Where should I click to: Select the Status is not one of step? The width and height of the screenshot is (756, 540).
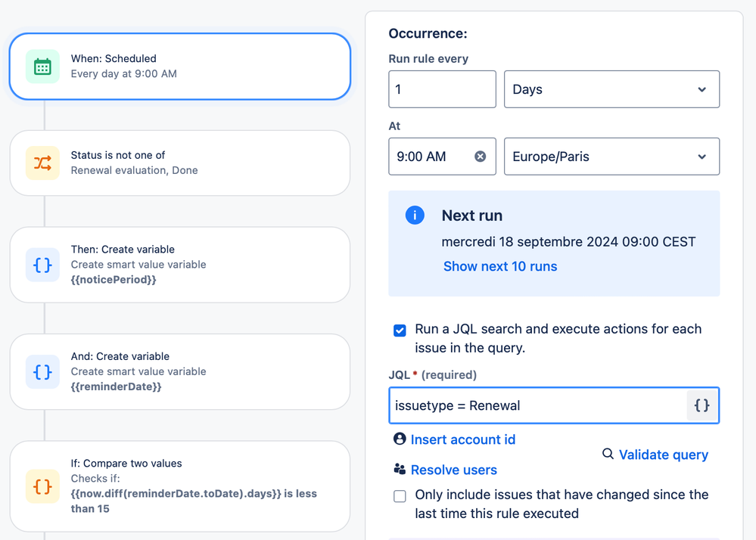pos(180,163)
